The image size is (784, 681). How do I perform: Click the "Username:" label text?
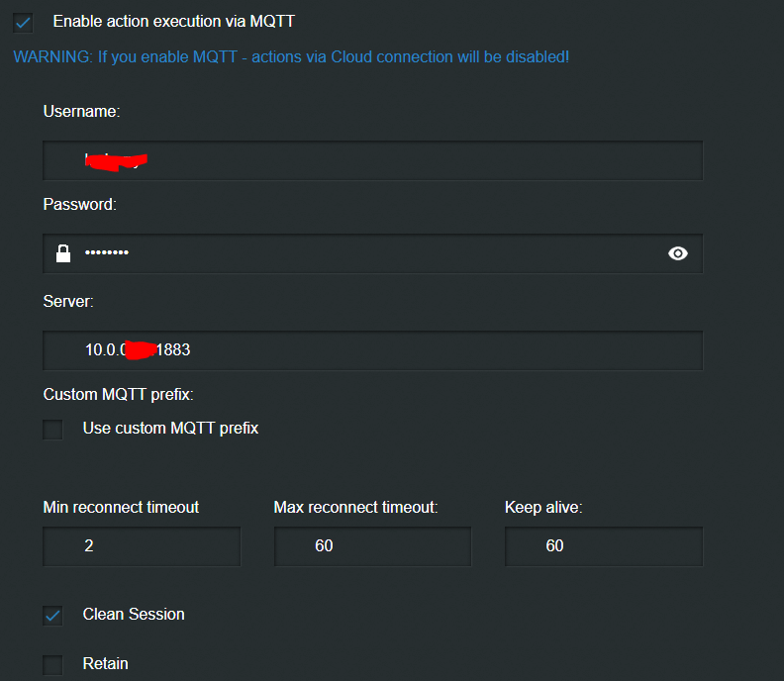click(x=81, y=112)
